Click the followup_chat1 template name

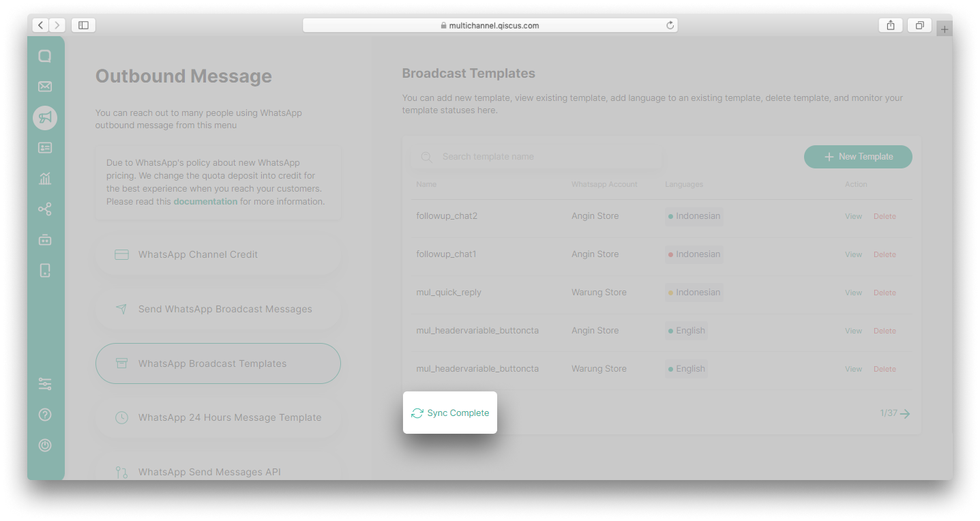pos(446,254)
